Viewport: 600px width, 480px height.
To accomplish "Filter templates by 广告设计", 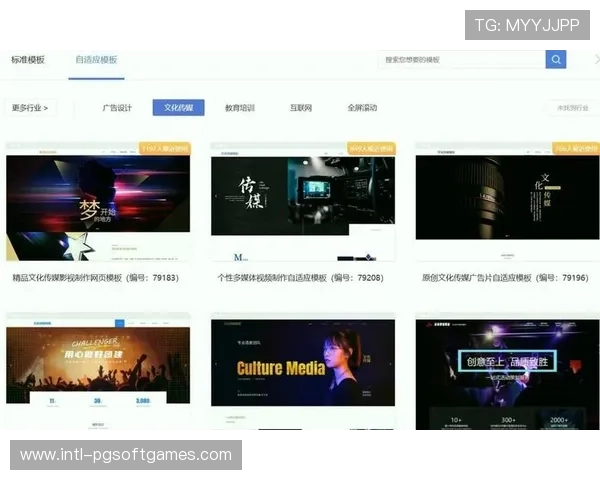I will (117, 108).
